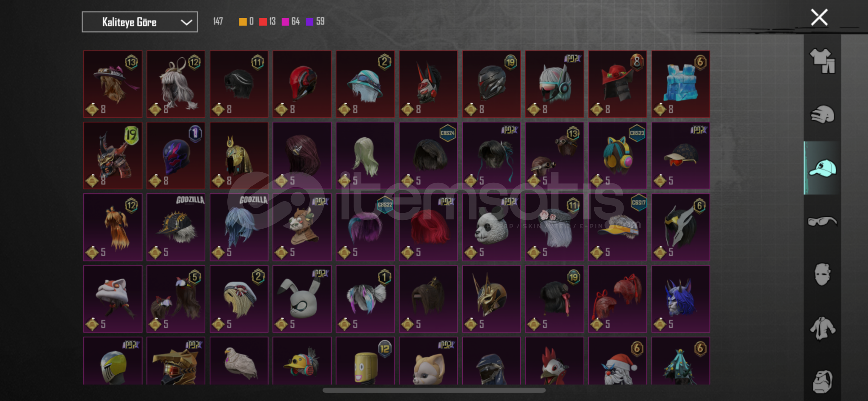
Task: Select the white rabbit head mask item
Action: (302, 299)
